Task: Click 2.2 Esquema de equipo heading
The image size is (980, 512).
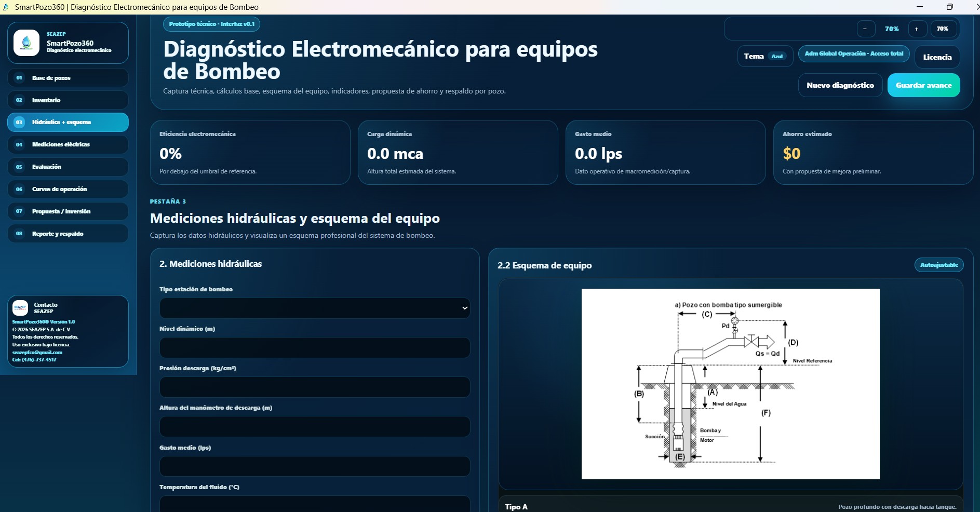Action: point(545,266)
